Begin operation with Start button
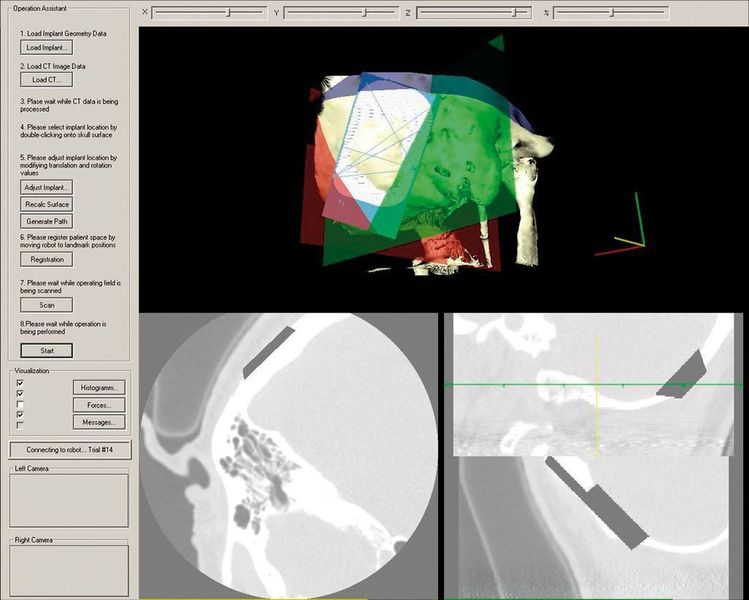This screenshot has width=749, height=600. pyautogui.click(x=47, y=351)
